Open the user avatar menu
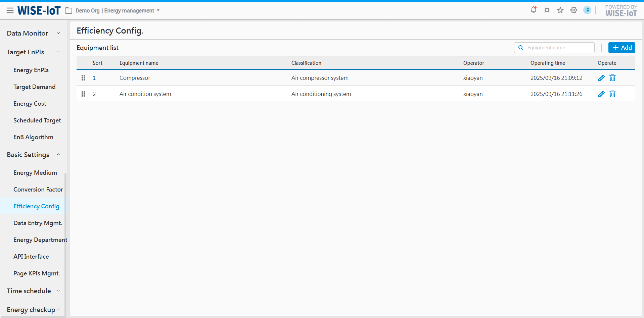 [x=587, y=10]
